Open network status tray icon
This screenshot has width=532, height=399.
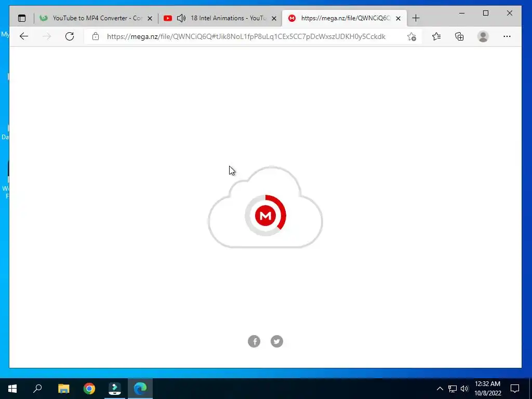pyautogui.click(x=453, y=389)
